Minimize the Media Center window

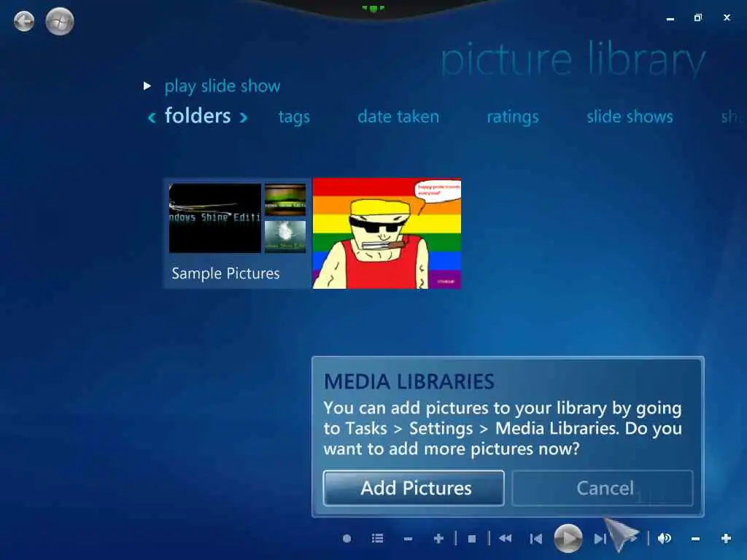(670, 18)
